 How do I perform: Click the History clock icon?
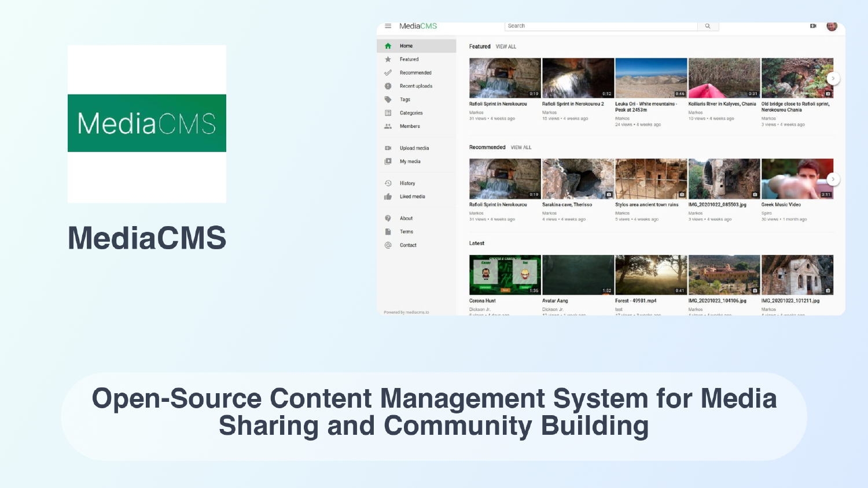pos(388,183)
